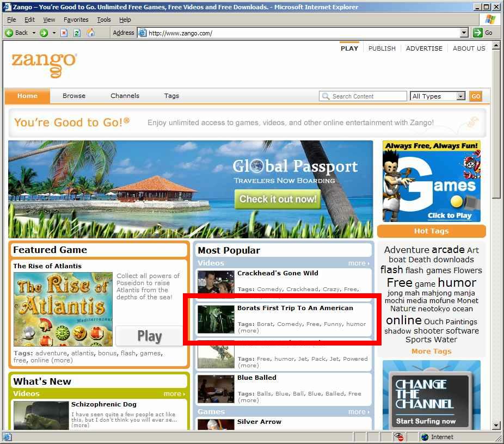
Task: Refresh the page with the green refresh icon
Action: tap(77, 33)
